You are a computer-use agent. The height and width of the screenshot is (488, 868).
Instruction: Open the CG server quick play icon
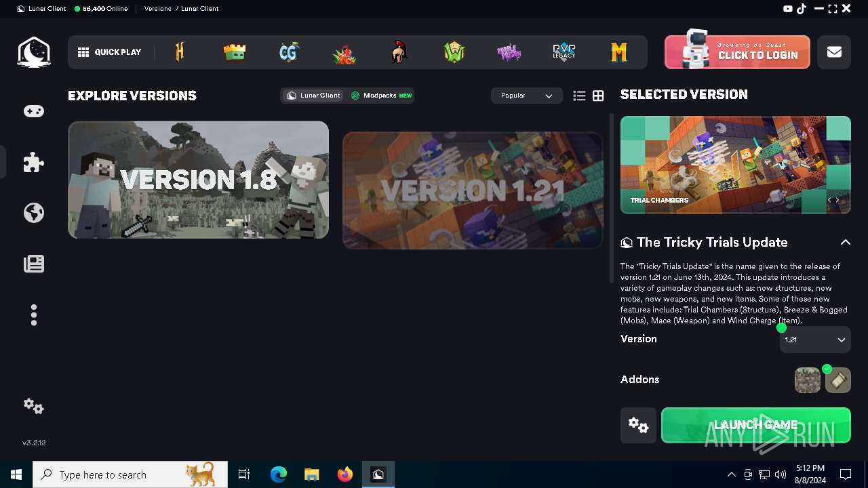coord(290,52)
